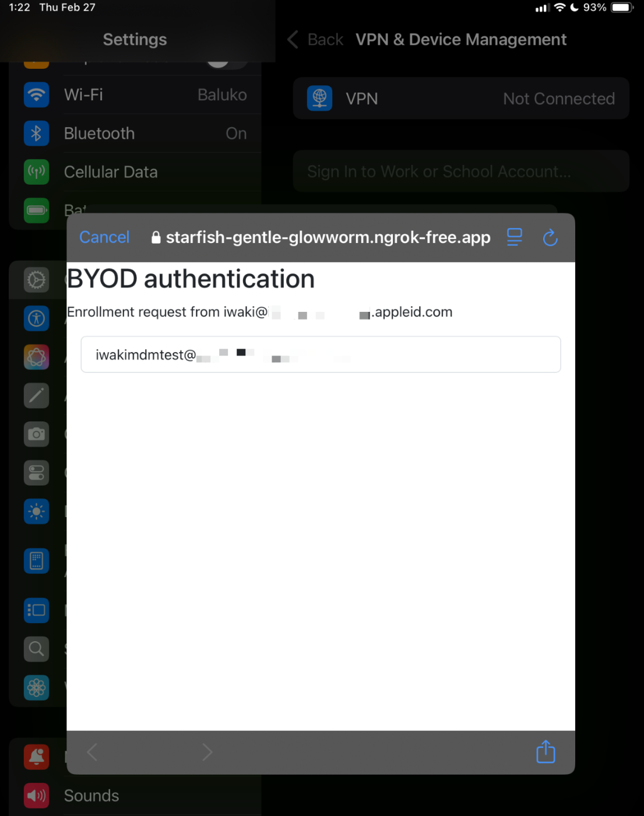Open Cellular Data settings
This screenshot has width=644, height=816.
point(135,172)
